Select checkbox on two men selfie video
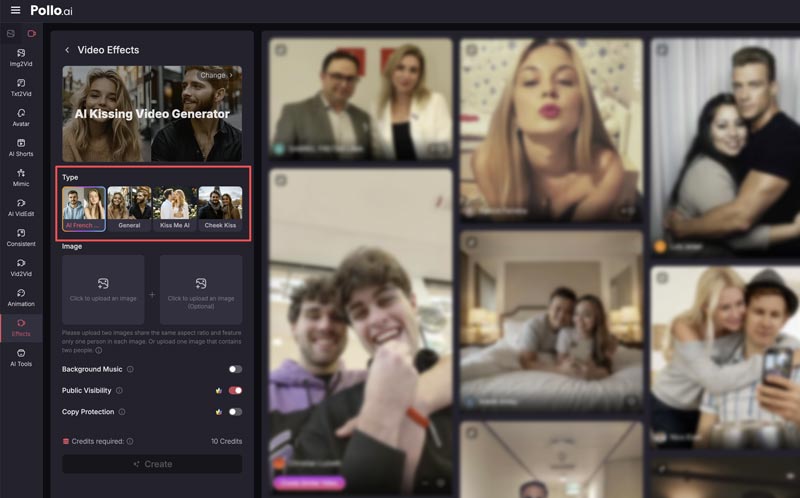This screenshot has width=800, height=498. 281,181
